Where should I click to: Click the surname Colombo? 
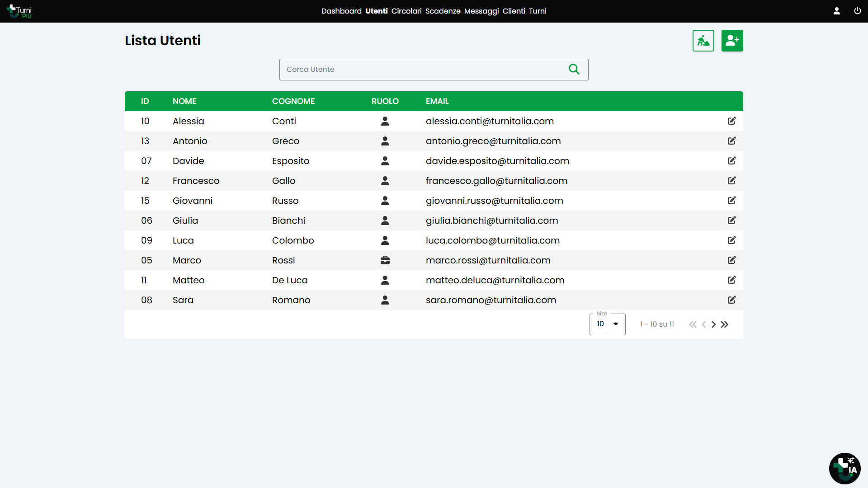[293, 240]
